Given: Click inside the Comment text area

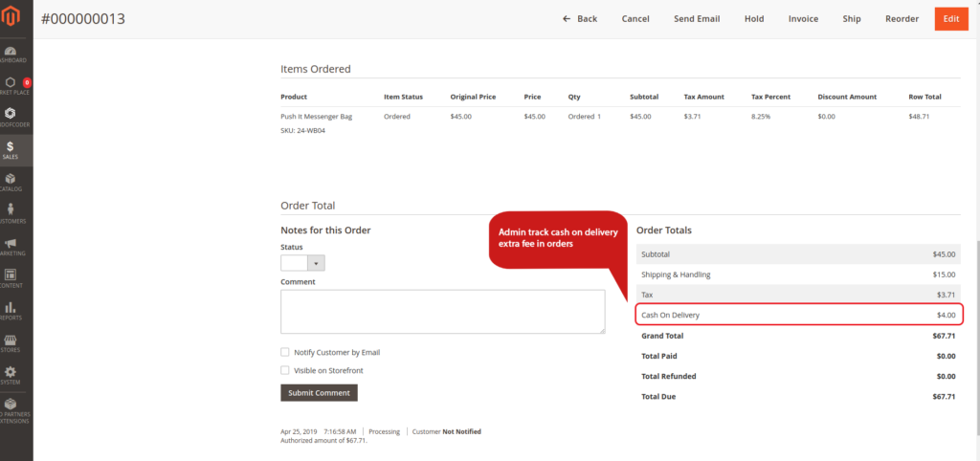Looking at the screenshot, I should click(x=442, y=312).
